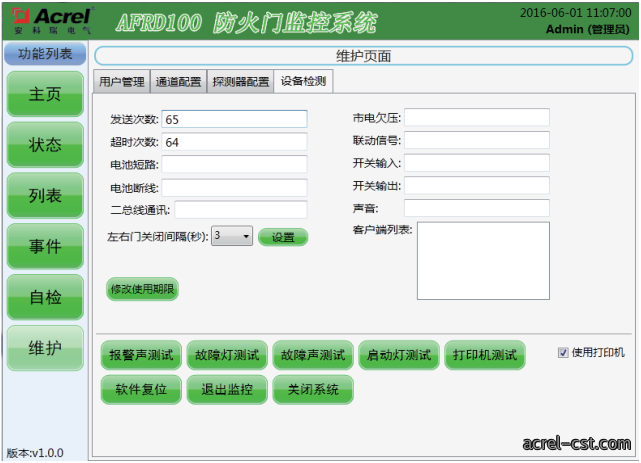Open the 主页 home page
Screen dimensions: 641x463
click(x=45, y=94)
